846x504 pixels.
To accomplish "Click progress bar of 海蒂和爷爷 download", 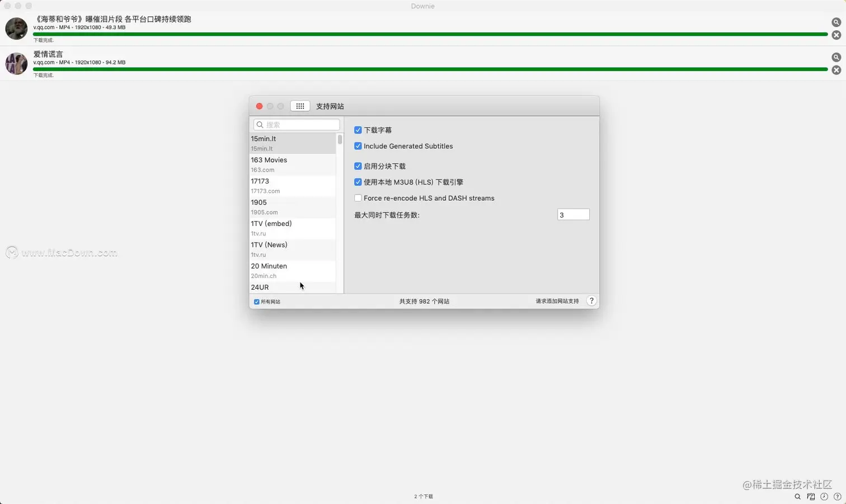I will click(430, 34).
